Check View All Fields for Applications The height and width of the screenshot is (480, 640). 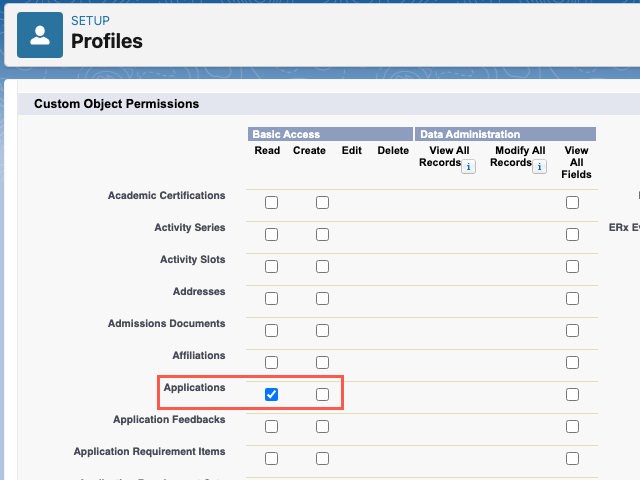point(572,395)
